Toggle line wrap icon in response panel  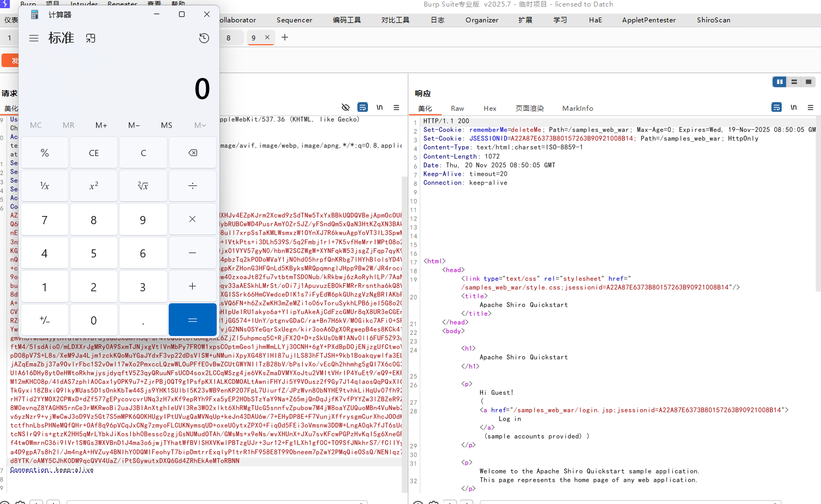(776, 107)
